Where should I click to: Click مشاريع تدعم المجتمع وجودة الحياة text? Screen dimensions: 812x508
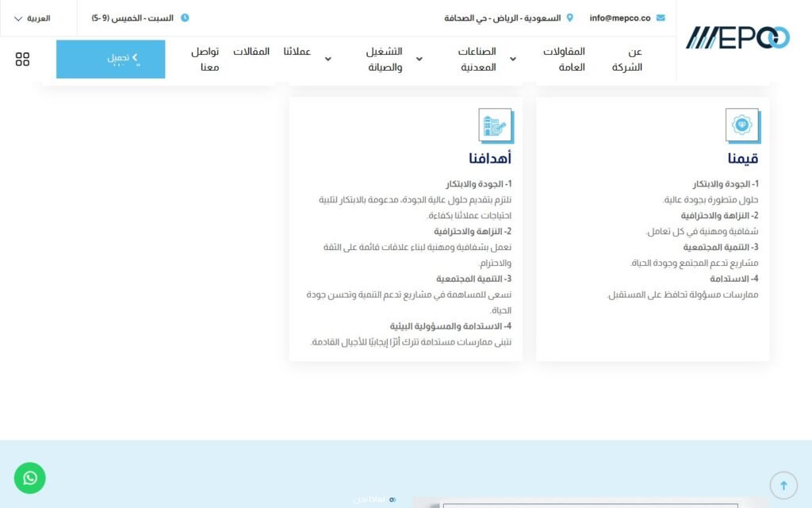(695, 263)
